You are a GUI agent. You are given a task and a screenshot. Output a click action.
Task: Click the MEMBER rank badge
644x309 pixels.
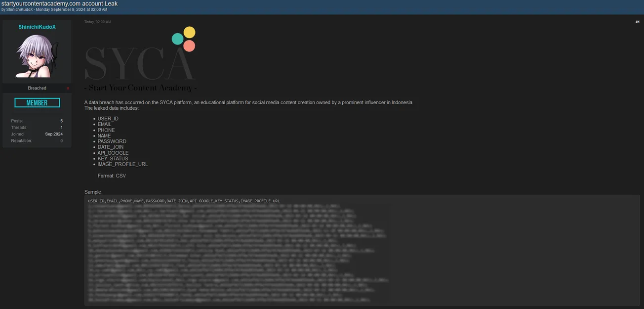37,103
